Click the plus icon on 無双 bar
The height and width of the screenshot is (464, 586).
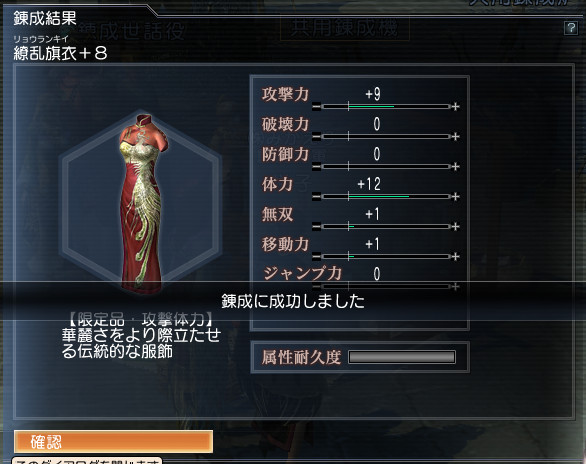click(455, 226)
